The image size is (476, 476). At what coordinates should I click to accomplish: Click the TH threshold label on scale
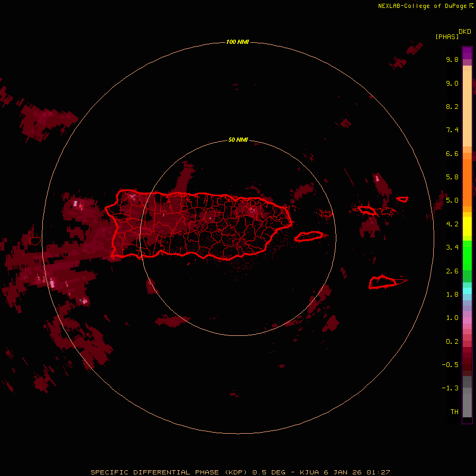454,412
